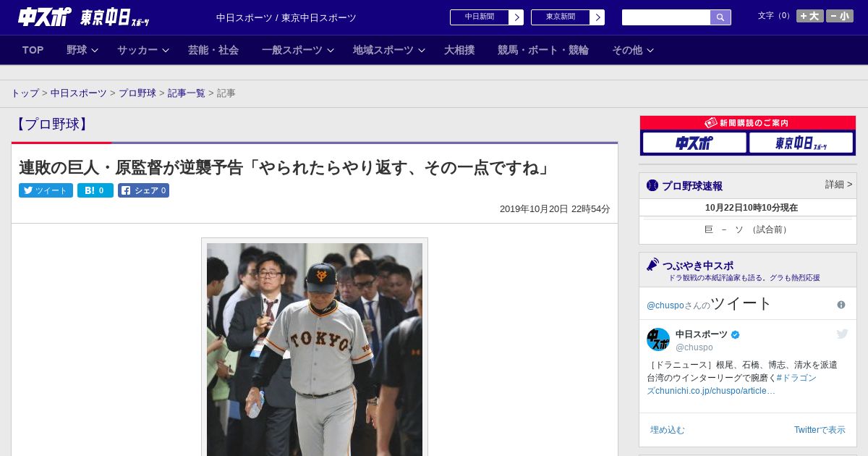868x456 pixels.
Task: Expand the 一般スポーツ menu
Action: [298, 50]
